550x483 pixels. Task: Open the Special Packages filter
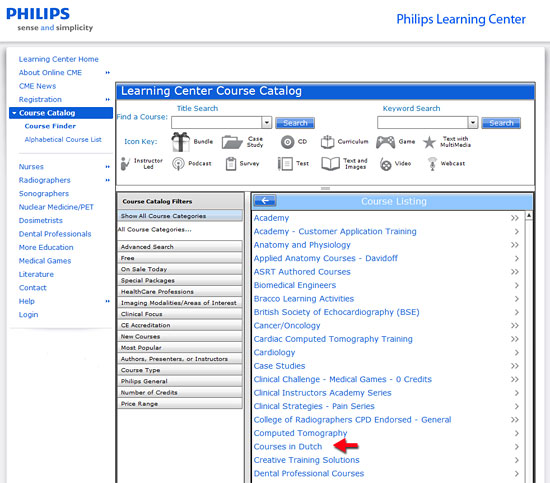coord(180,280)
